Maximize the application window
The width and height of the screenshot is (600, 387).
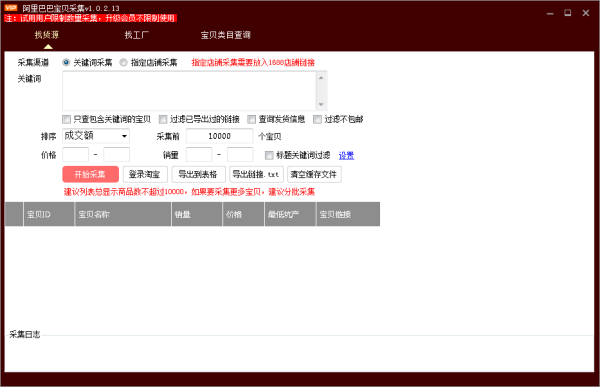click(567, 13)
